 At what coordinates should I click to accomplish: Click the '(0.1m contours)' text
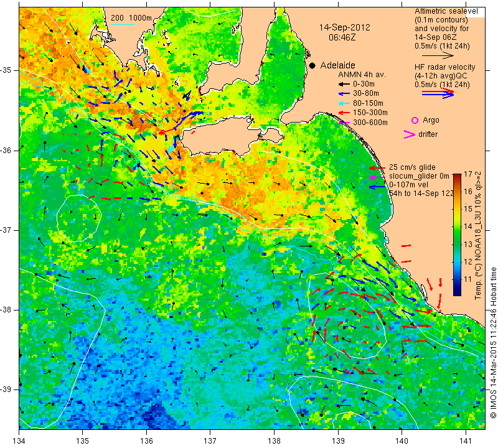(441, 20)
